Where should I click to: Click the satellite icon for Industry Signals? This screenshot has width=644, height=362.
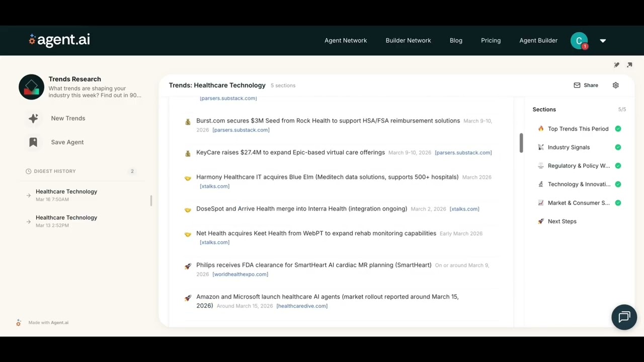click(541, 147)
